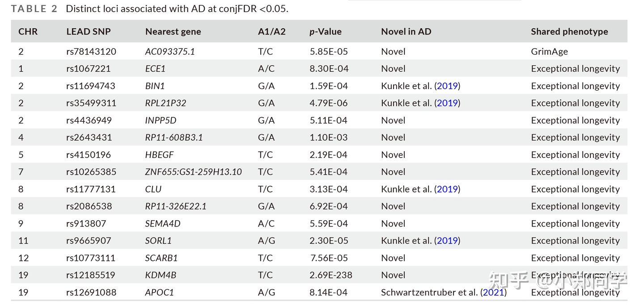Open the 2019 citation link in RPL21P32 row
644x307 pixels.
click(447, 103)
